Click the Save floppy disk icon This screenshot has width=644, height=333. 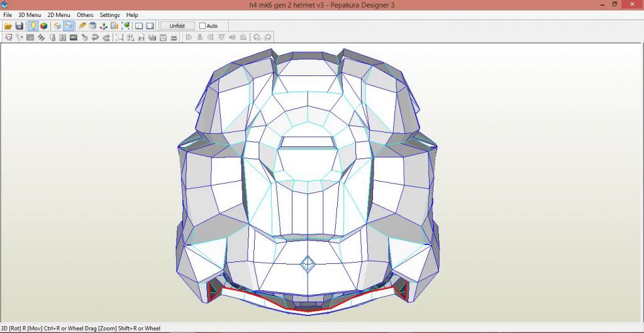(19, 26)
